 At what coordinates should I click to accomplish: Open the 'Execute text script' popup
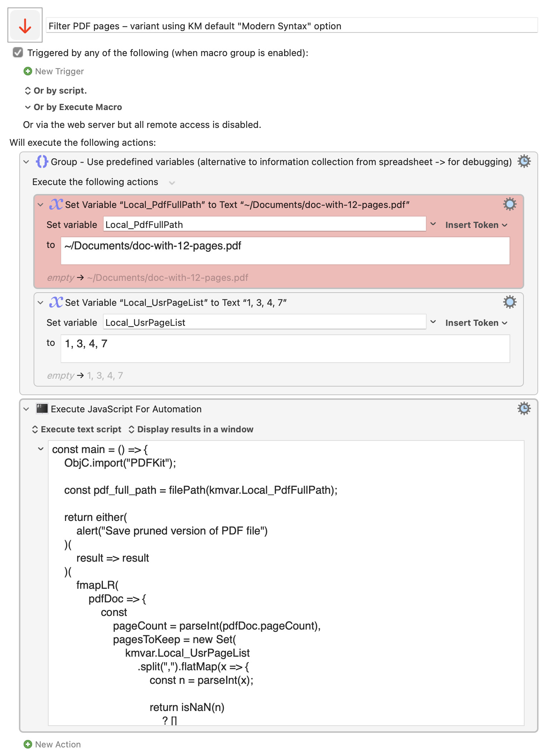tap(77, 429)
